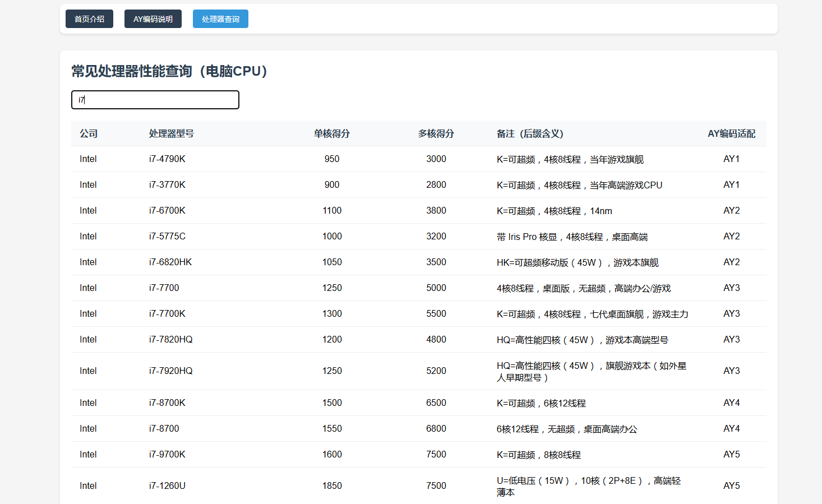Screen dimensions: 822x504
Task: Click the i7-3770K model name
Action: pos(167,185)
